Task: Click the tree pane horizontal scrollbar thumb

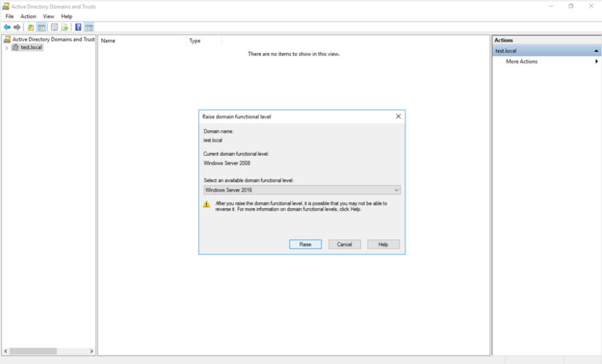Action: (34, 351)
